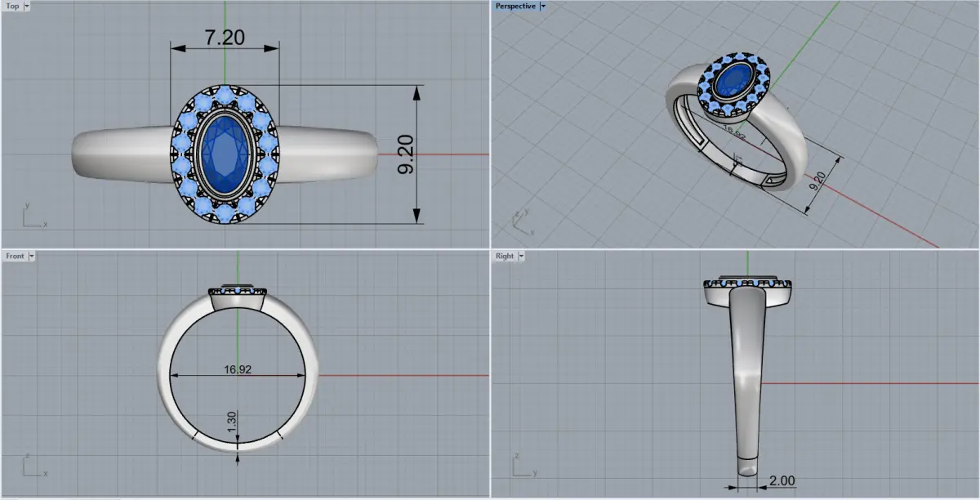This screenshot has width=980, height=500.
Task: Select the 16.92 diameter dimension in Front view
Action: tap(238, 369)
